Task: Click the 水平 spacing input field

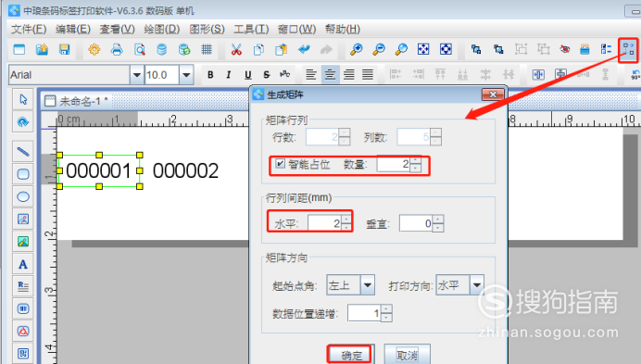Action: [x=325, y=223]
